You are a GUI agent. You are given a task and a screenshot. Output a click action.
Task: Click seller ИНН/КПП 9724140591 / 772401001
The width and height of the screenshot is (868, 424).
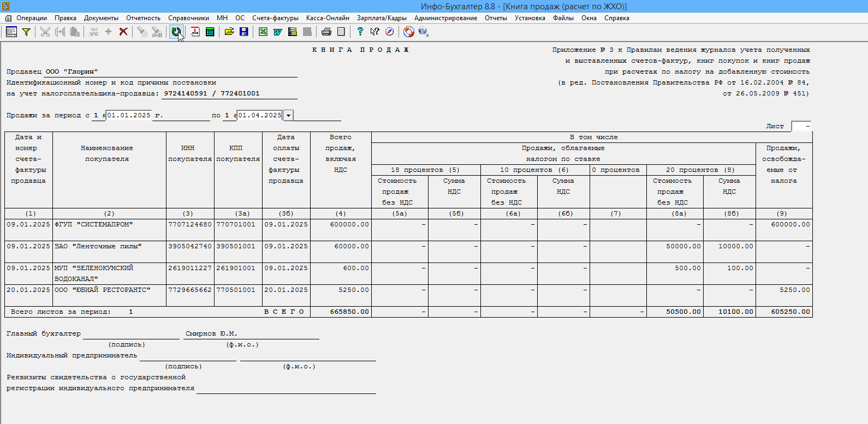pos(212,93)
